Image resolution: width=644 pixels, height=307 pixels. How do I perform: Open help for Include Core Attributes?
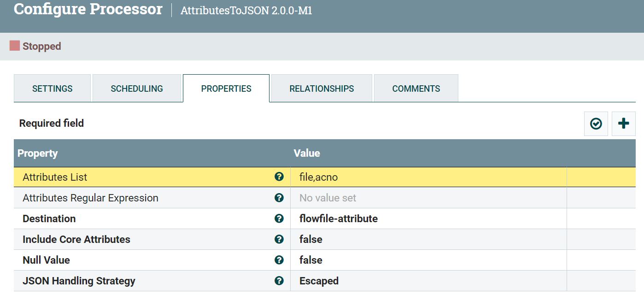[279, 239]
